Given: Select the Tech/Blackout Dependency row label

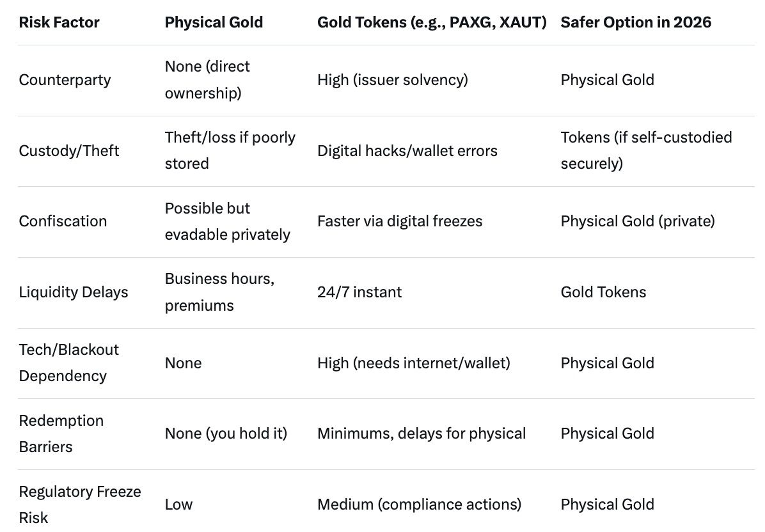Looking at the screenshot, I should coord(69,363).
